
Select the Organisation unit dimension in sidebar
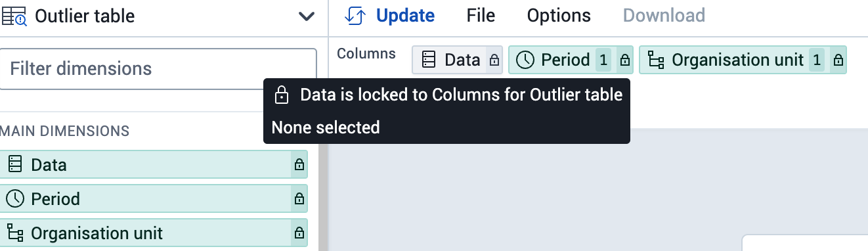[154, 233]
